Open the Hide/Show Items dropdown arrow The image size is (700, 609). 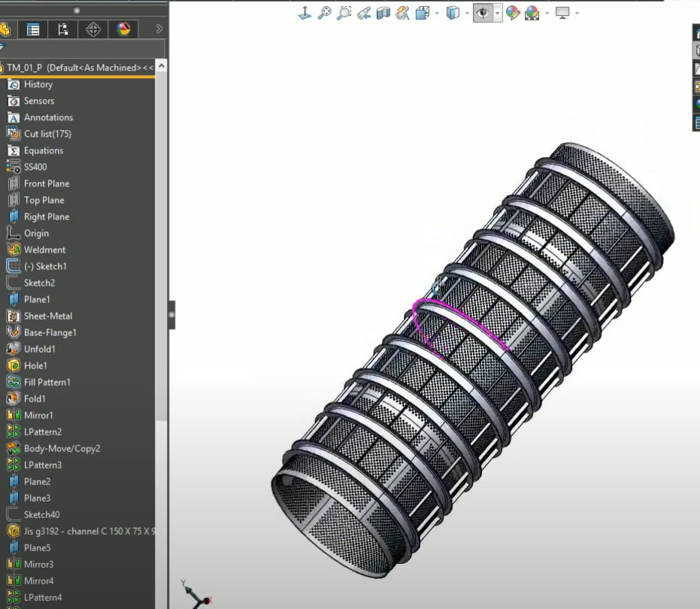click(498, 13)
